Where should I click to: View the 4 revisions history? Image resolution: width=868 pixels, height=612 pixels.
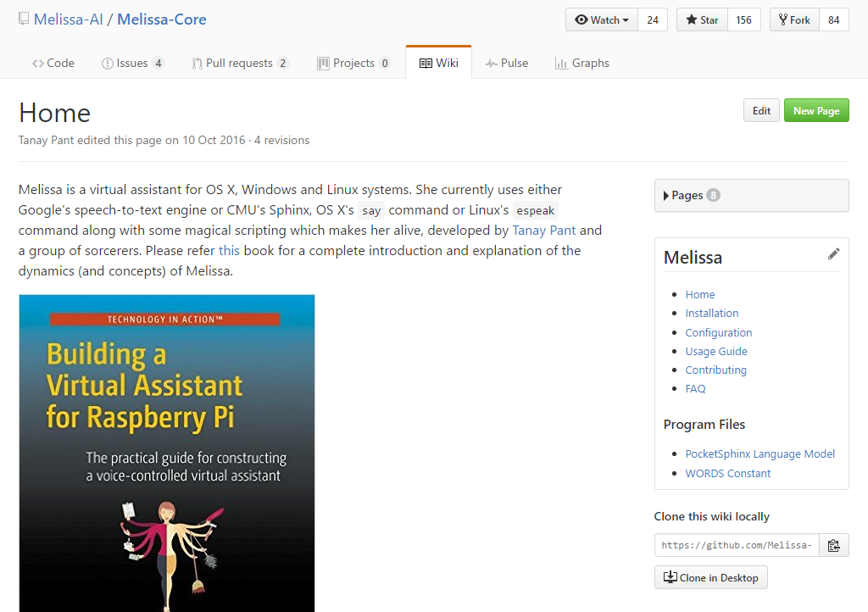pyautogui.click(x=281, y=140)
